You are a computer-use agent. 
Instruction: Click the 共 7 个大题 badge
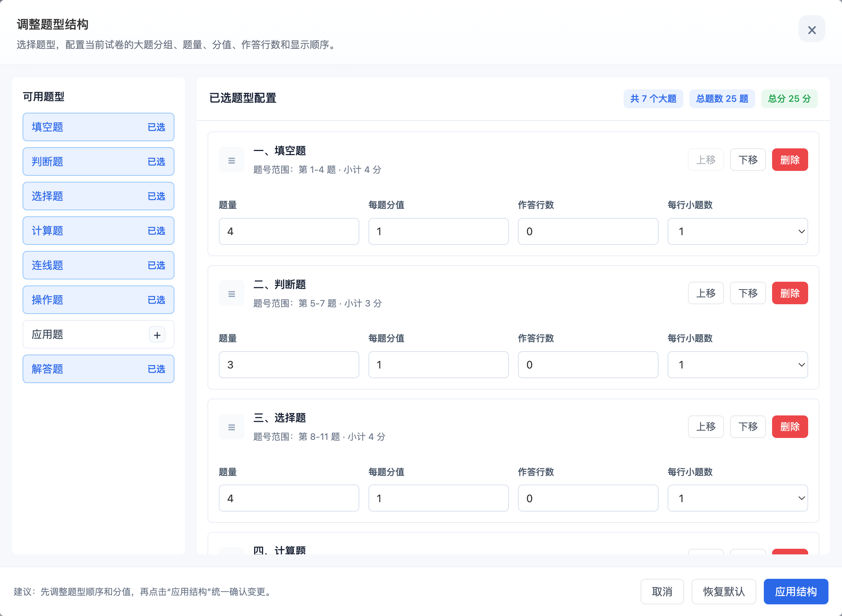[x=653, y=99]
